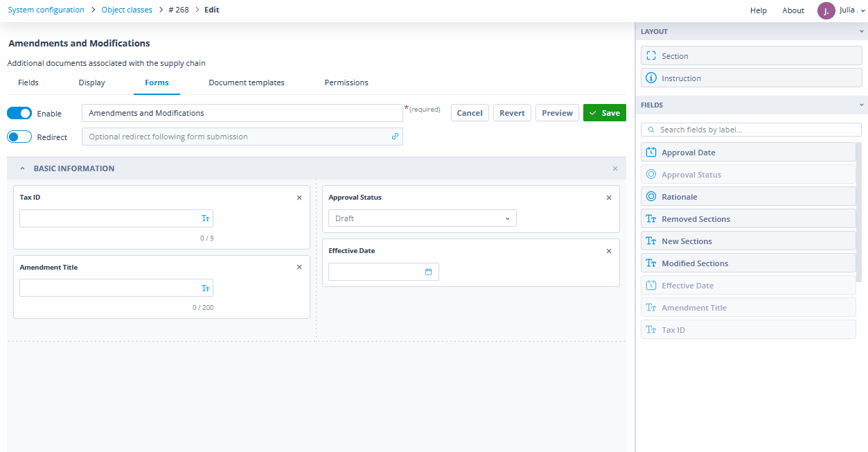The height and width of the screenshot is (452, 868).
Task: Go to System configuration breadcrumb
Action: click(x=46, y=10)
